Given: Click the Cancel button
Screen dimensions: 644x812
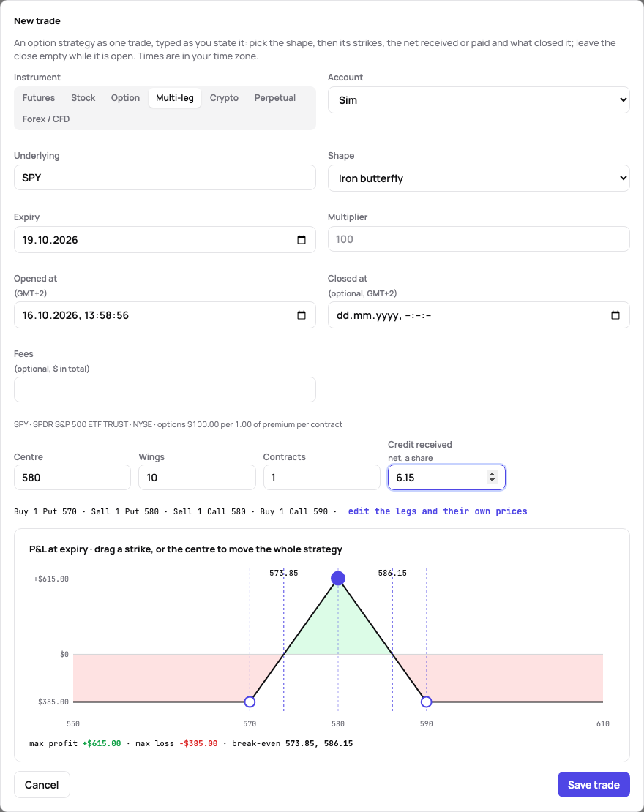Looking at the screenshot, I should (x=42, y=784).
